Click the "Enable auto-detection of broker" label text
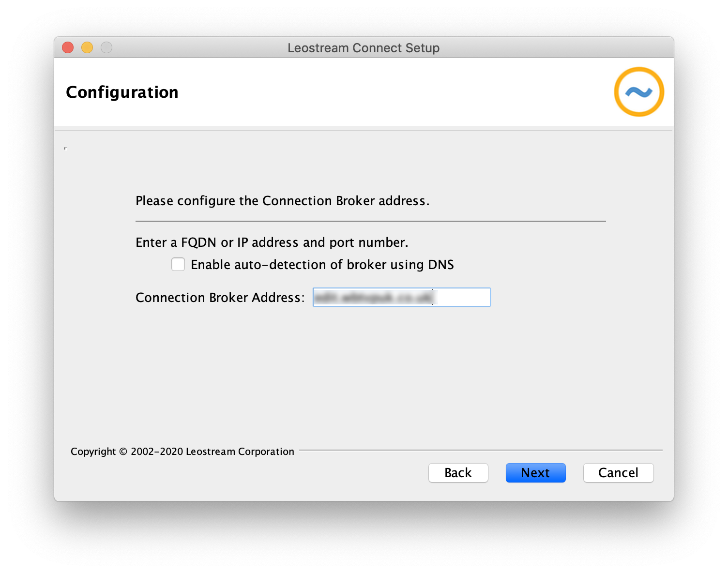The image size is (728, 573). pyautogui.click(x=322, y=265)
